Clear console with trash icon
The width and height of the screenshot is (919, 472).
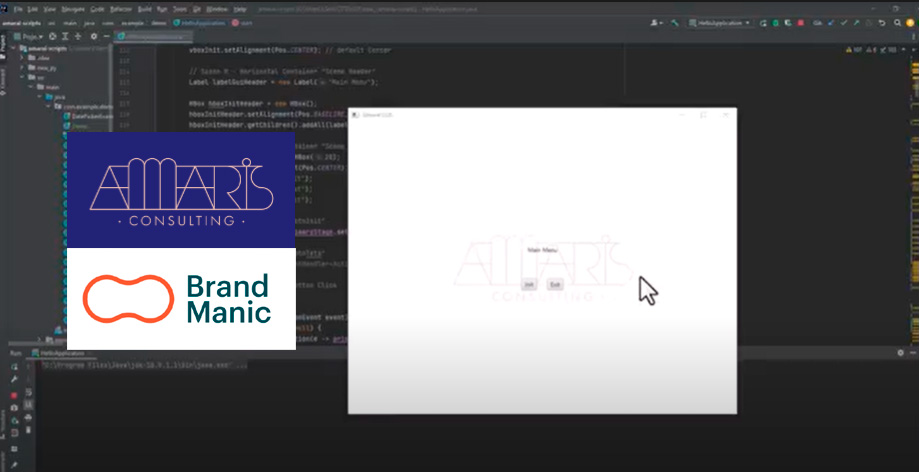29,430
